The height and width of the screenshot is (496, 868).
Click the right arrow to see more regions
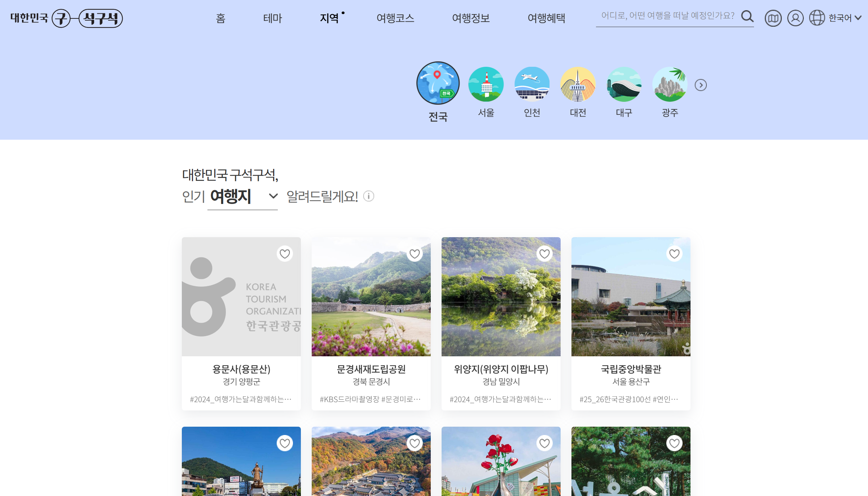(x=701, y=84)
